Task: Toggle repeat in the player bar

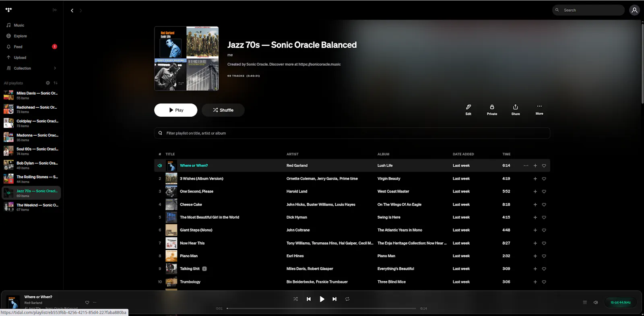Action: tap(347, 299)
